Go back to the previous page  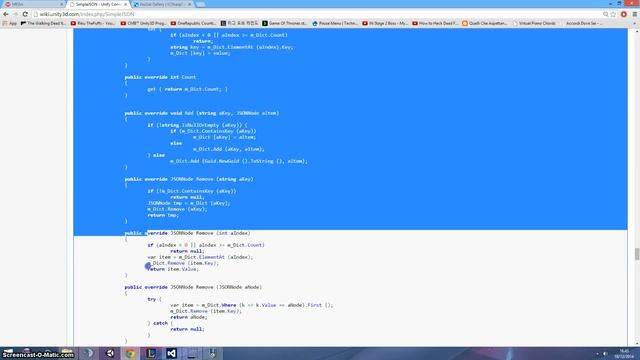point(6,14)
